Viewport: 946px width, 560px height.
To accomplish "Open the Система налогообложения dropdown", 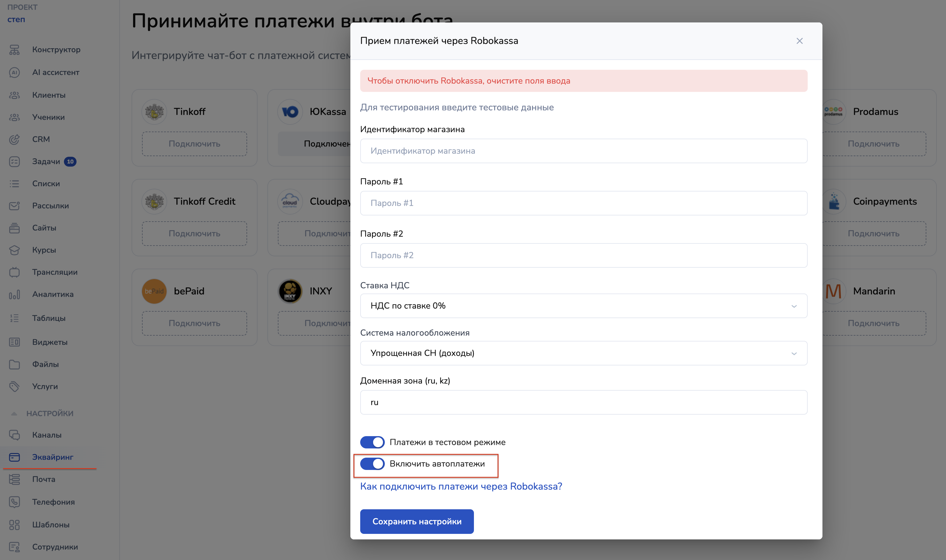I will pyautogui.click(x=583, y=353).
